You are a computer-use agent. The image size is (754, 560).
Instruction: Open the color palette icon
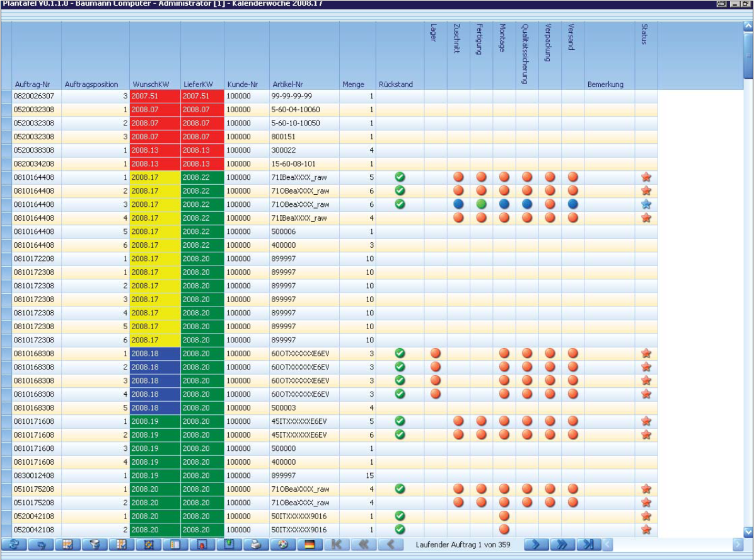(282, 545)
